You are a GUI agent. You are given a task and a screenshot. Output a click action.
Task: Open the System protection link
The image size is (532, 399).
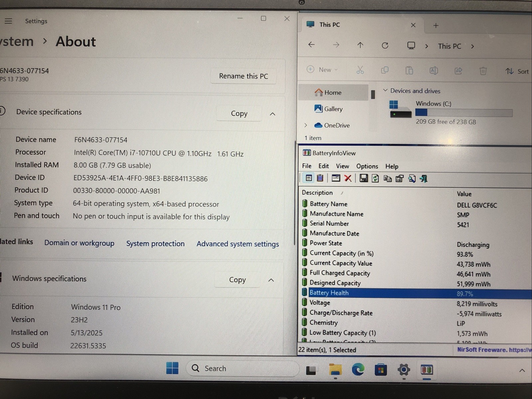(155, 244)
